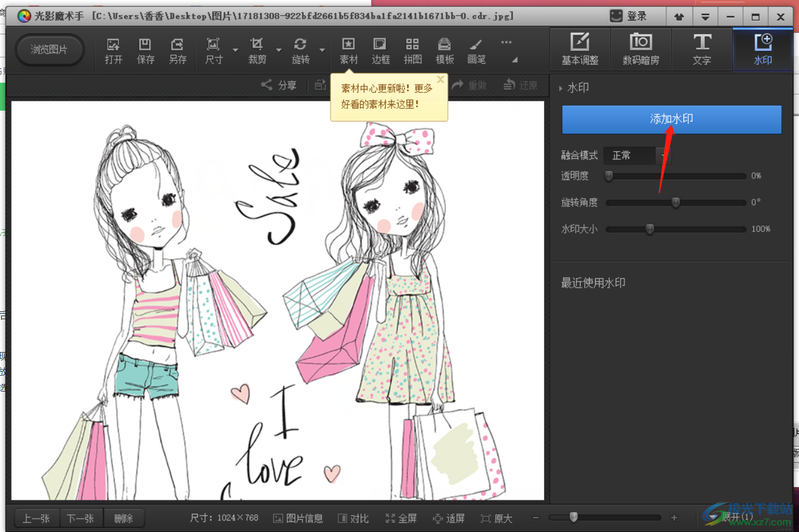
Task: Show the image at 原大 original size
Action: [x=497, y=519]
